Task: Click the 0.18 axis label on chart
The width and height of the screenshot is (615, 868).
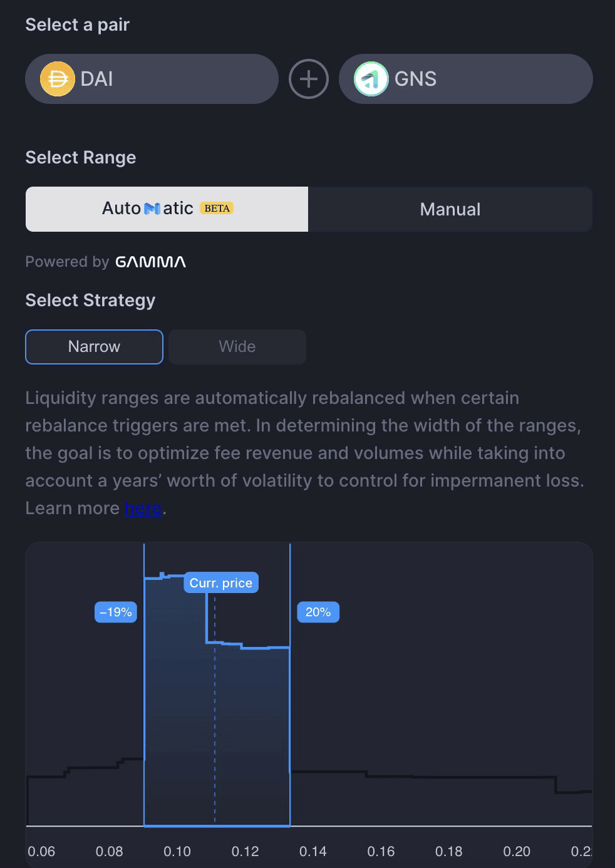Action: click(x=449, y=852)
